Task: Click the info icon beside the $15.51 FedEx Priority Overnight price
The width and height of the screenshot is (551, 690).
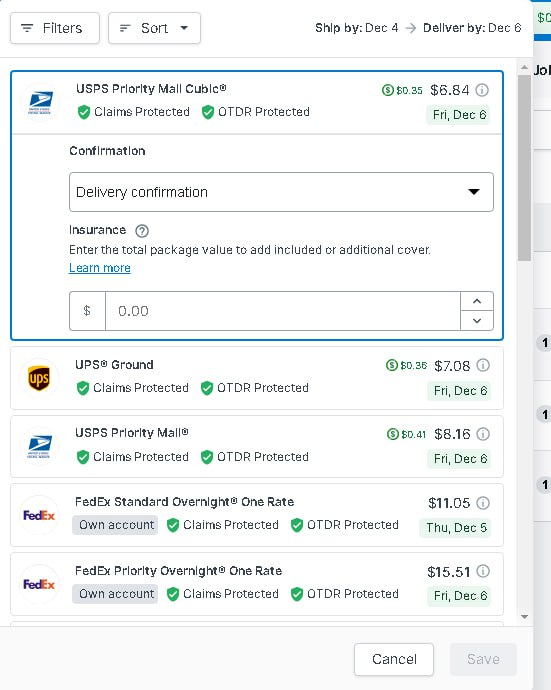Action: tap(483, 572)
